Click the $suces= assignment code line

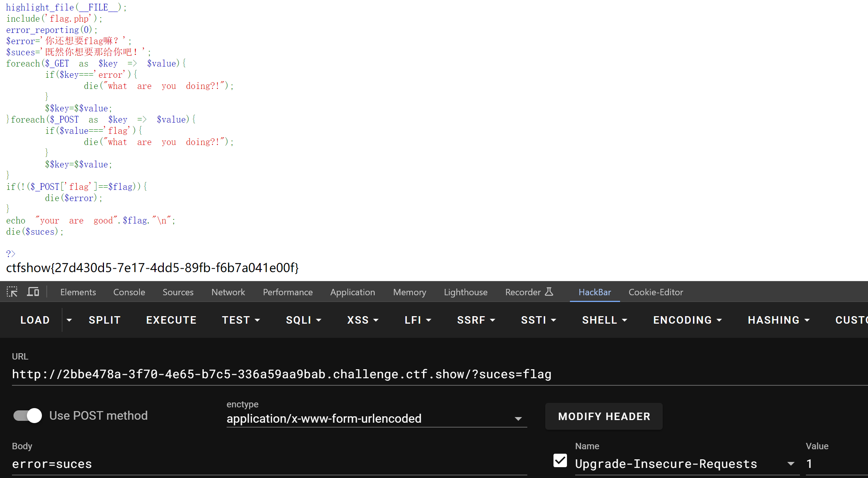(79, 52)
